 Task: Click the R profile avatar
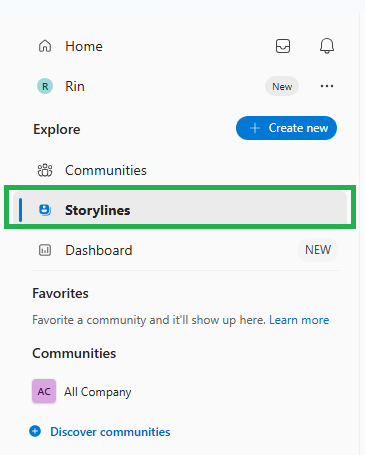(x=45, y=86)
